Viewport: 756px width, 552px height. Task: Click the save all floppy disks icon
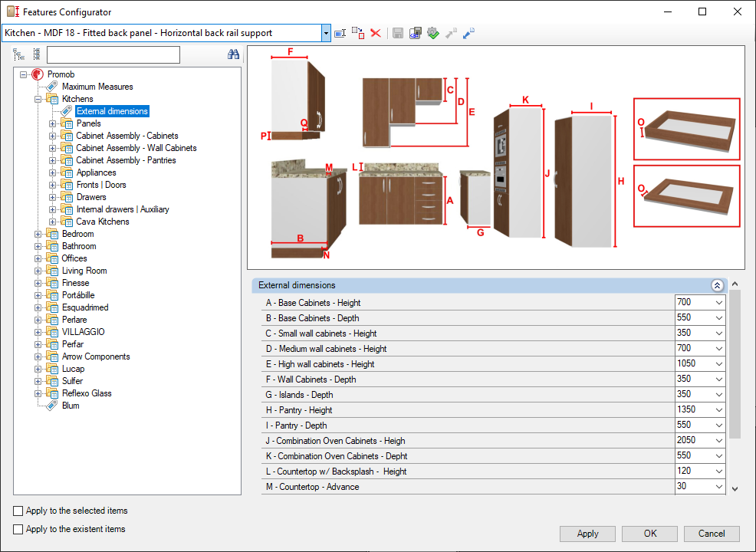tap(415, 33)
